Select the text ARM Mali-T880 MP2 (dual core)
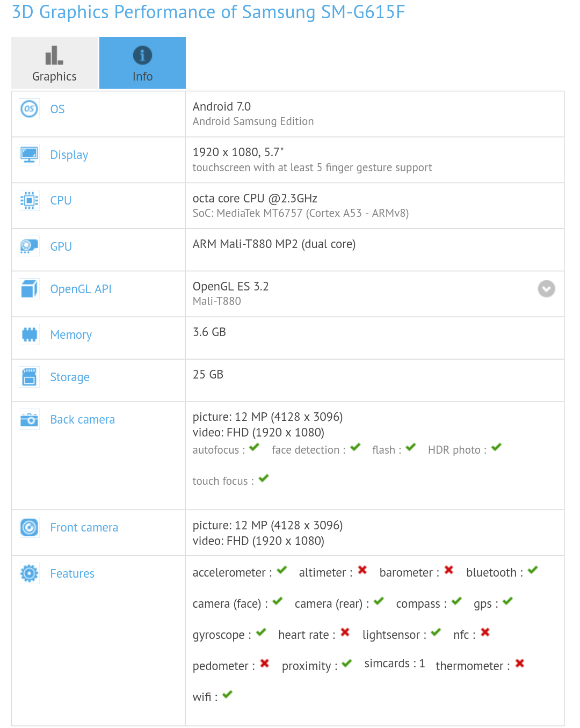 274,244
